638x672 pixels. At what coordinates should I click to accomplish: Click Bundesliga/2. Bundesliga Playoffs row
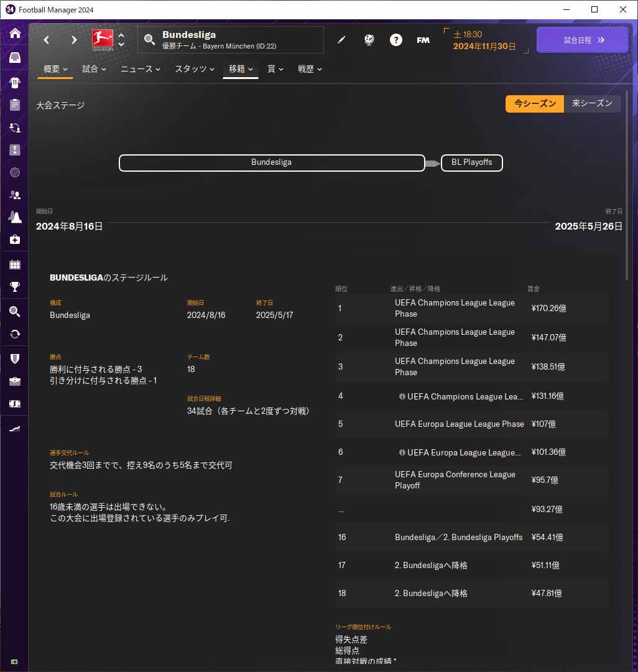pyautogui.click(x=471, y=537)
